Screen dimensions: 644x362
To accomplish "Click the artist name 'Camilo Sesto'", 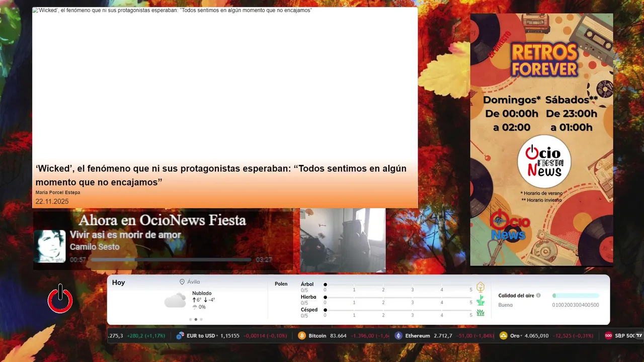I will click(95, 247).
